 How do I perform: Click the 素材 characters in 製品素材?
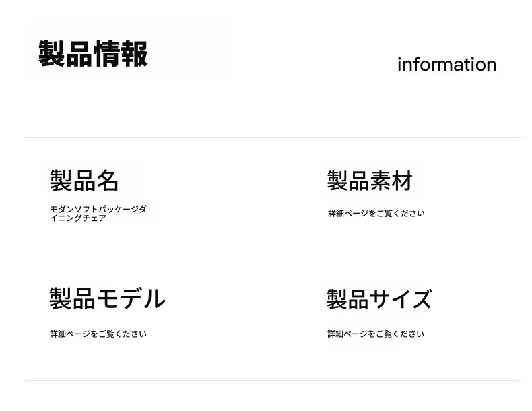392,181
